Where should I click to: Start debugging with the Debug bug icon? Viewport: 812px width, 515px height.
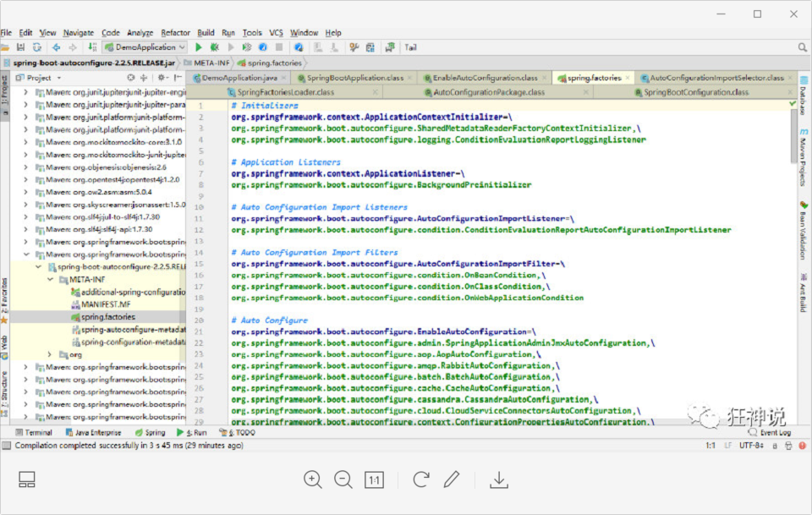coord(215,47)
